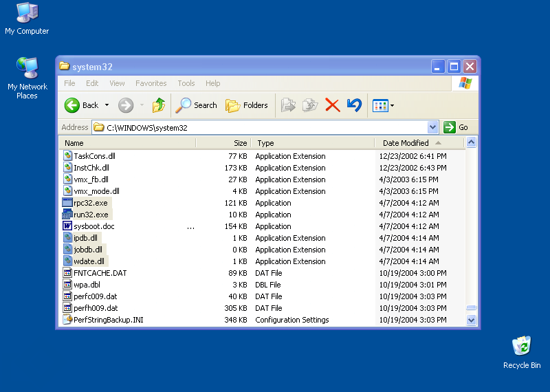Open the Forward history dropdown arrow
The height and width of the screenshot is (392, 550).
click(x=142, y=105)
